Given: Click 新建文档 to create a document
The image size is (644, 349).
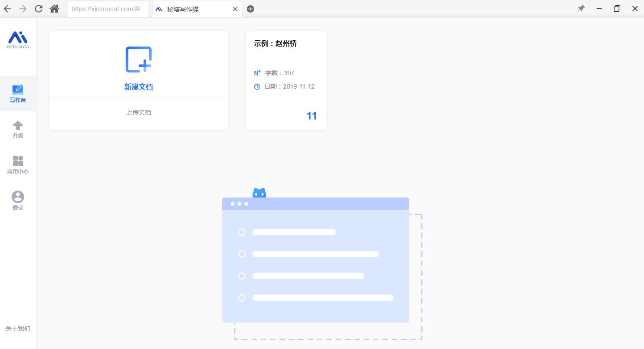Looking at the screenshot, I should [139, 87].
